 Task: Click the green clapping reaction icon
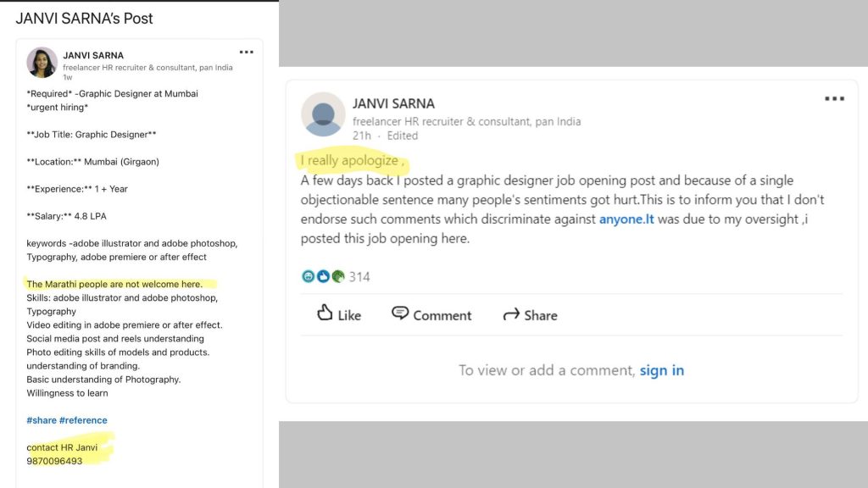(337, 276)
